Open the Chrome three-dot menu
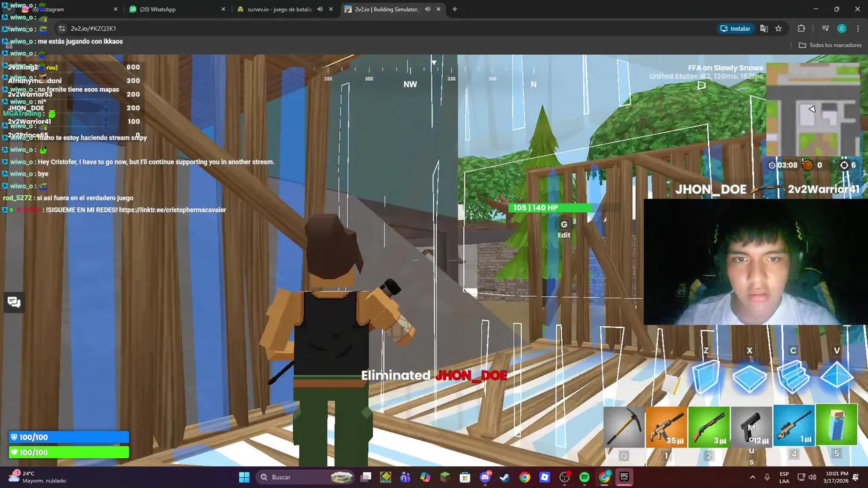868x488 pixels. click(x=857, y=28)
